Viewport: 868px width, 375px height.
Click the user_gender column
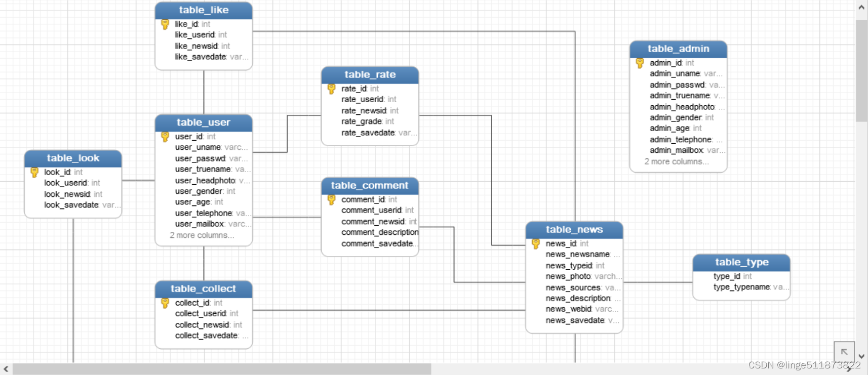click(x=205, y=191)
